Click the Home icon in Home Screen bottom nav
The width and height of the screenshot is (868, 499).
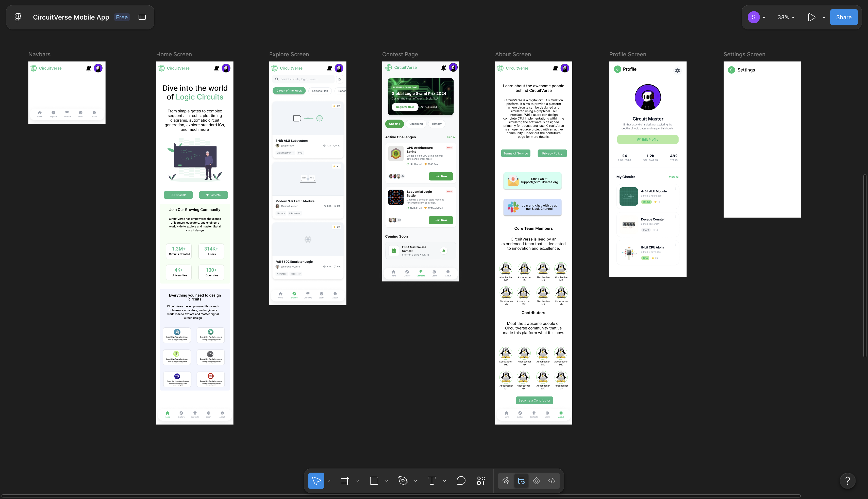[168, 413]
